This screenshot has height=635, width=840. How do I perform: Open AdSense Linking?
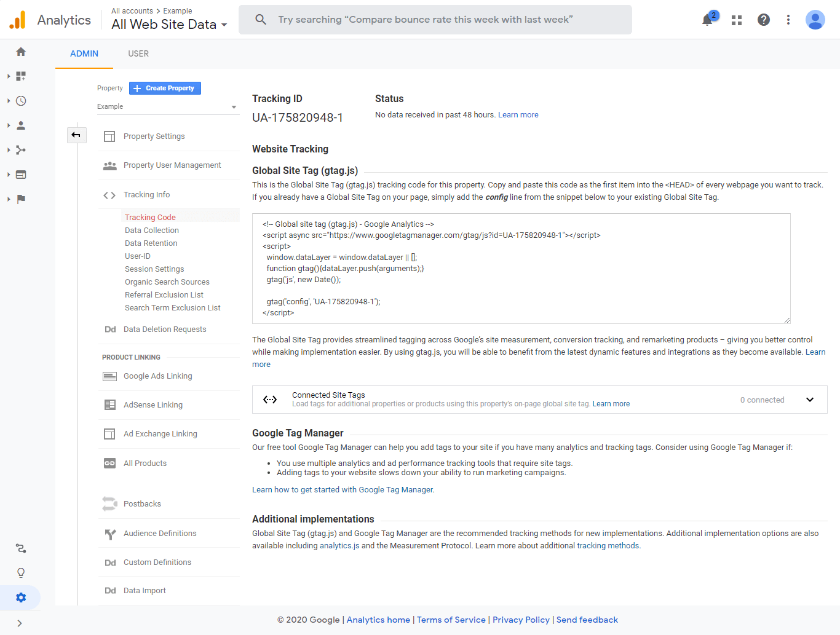pyautogui.click(x=153, y=405)
